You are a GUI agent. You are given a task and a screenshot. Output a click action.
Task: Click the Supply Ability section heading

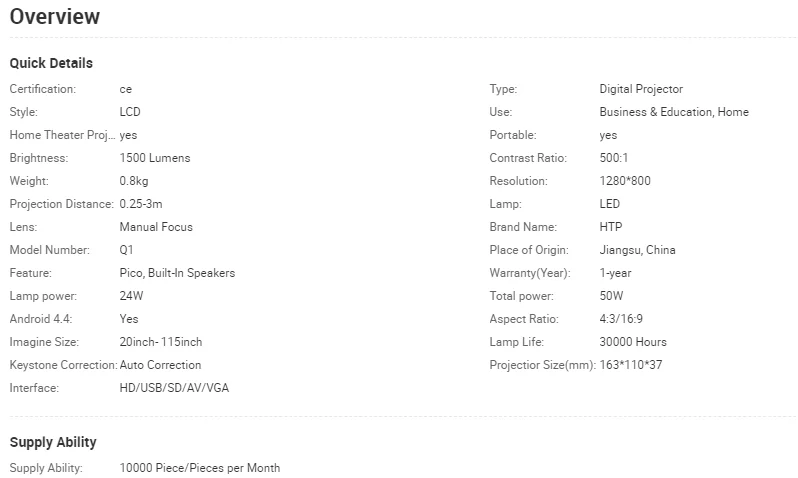[x=53, y=442]
